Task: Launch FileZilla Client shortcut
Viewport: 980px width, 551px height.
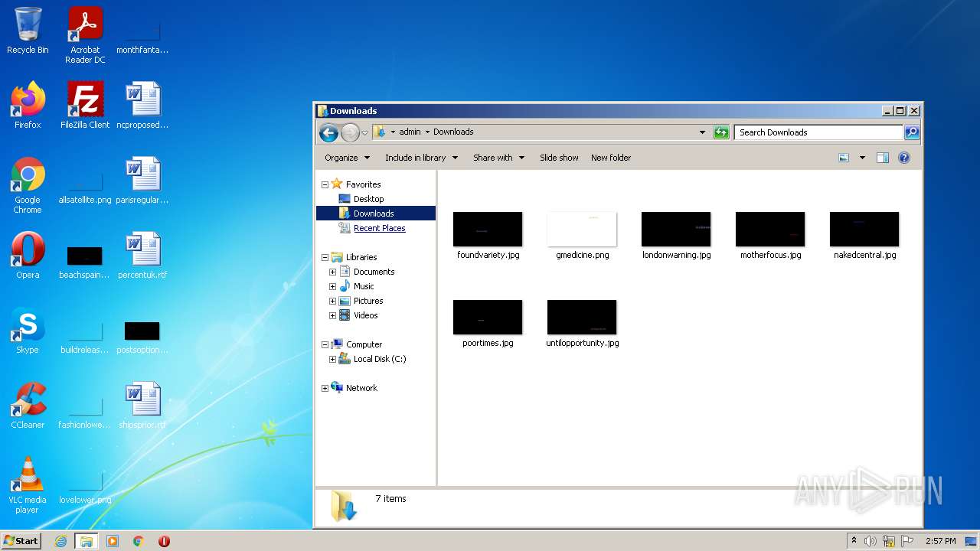Action: 85,106
